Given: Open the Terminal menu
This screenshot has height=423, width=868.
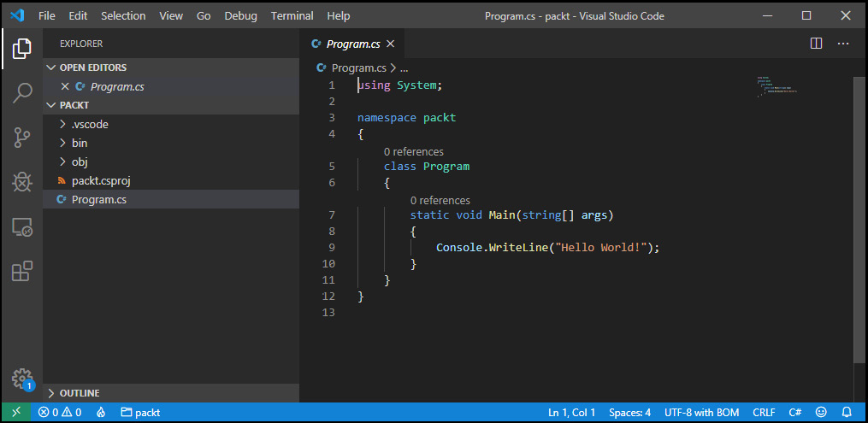Looking at the screenshot, I should point(292,16).
